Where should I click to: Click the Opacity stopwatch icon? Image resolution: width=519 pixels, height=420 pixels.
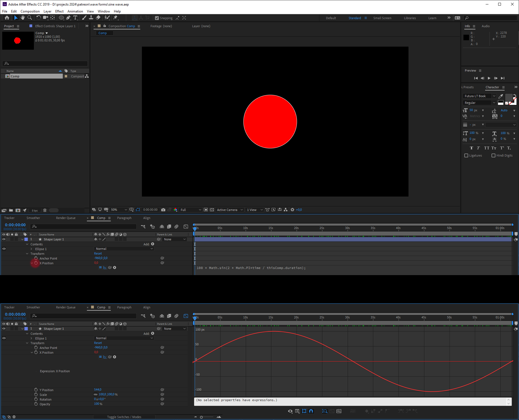pyautogui.click(x=36, y=404)
